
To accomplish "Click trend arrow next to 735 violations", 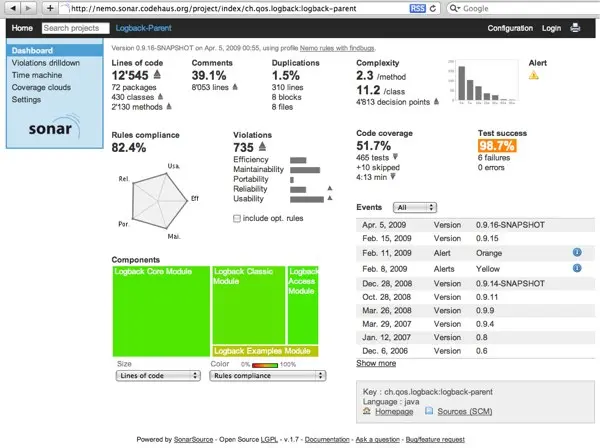I will click(x=262, y=146).
